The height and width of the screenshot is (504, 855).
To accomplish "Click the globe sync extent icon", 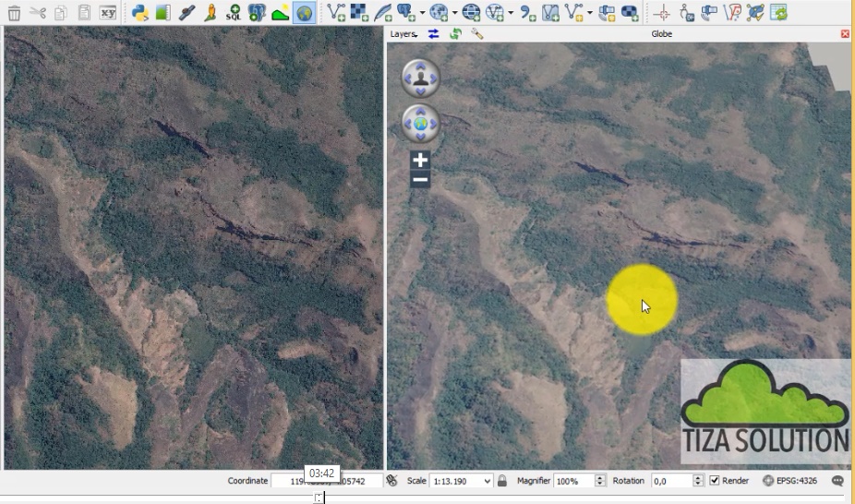I will [433, 34].
